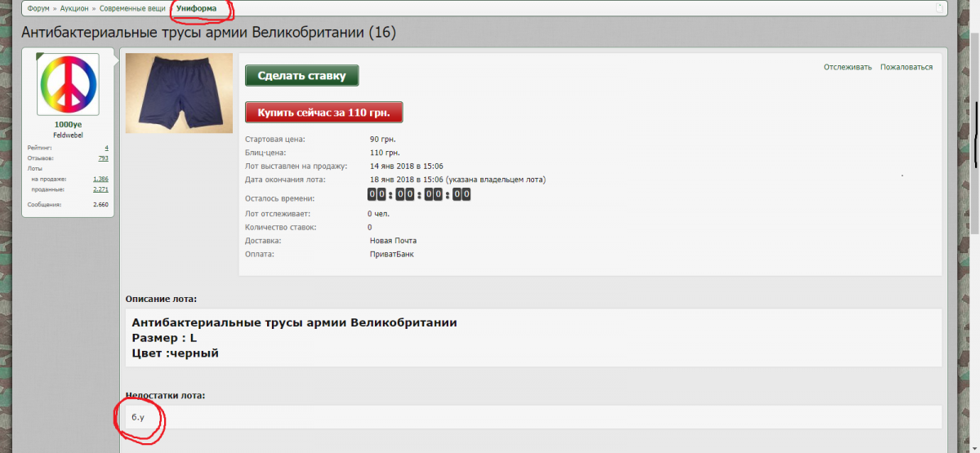Click the page icon in breadcrumb bar
The height and width of the screenshot is (453, 980).
(x=939, y=7)
